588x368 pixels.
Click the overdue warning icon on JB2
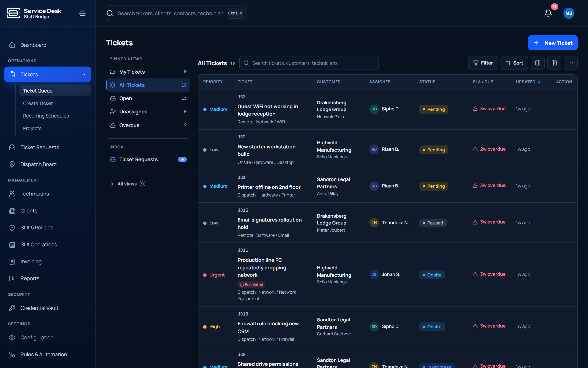[475, 149]
